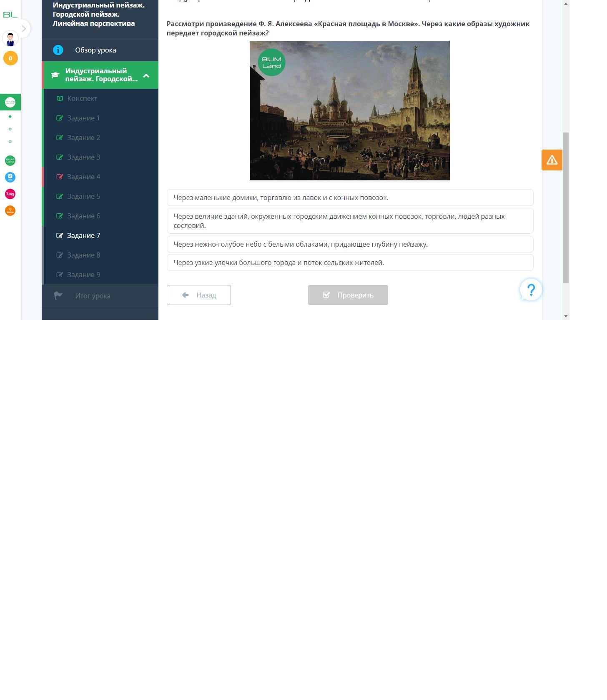This screenshot has height=700, width=607.
Task: Click the Проверить check button
Action: pos(348,295)
